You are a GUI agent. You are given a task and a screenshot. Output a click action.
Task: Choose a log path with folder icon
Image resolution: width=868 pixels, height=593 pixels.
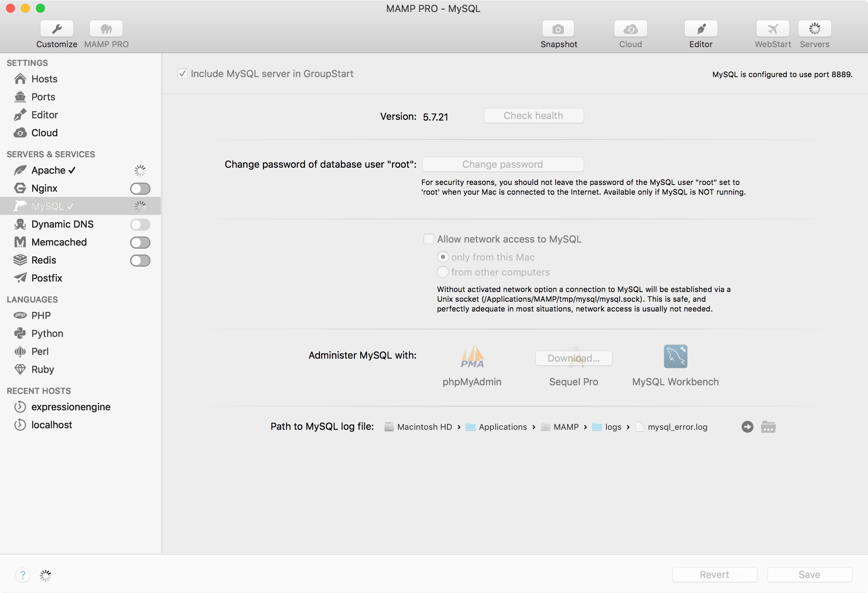pyautogui.click(x=768, y=427)
